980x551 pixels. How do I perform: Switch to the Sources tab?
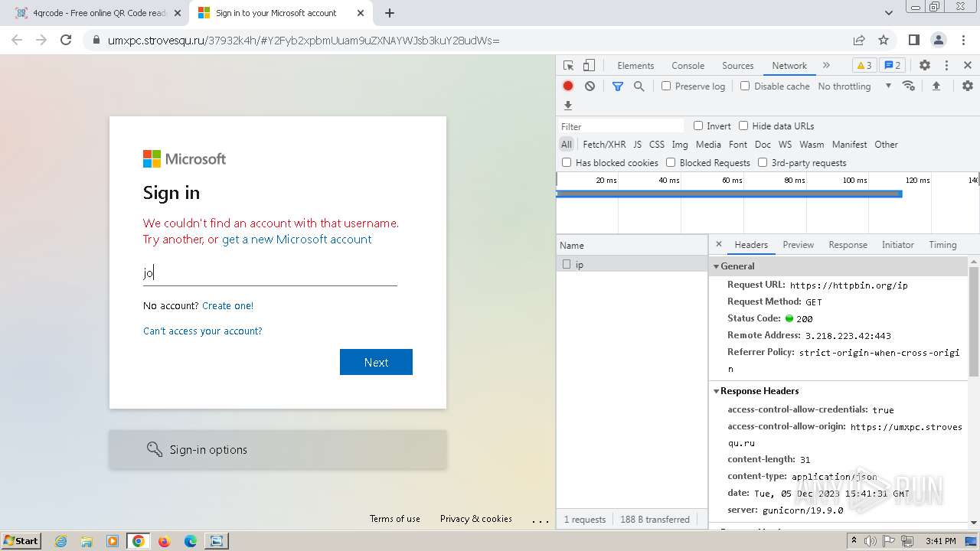(x=737, y=66)
